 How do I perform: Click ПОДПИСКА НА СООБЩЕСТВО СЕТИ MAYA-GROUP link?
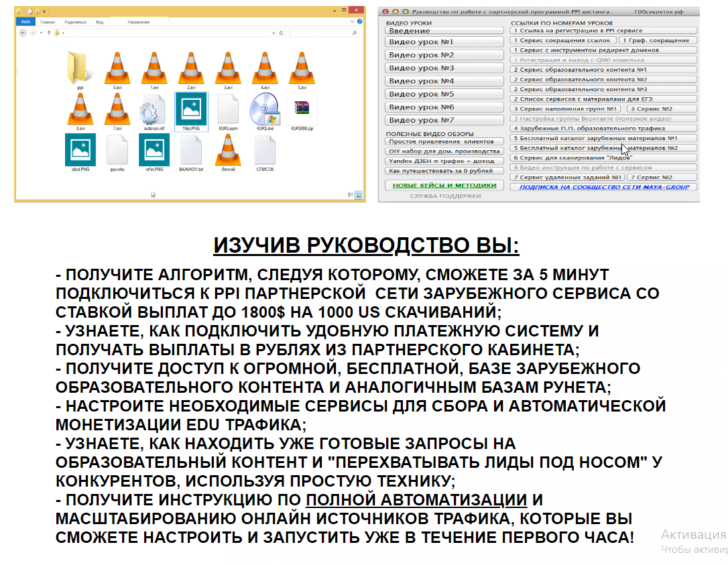pos(604,187)
